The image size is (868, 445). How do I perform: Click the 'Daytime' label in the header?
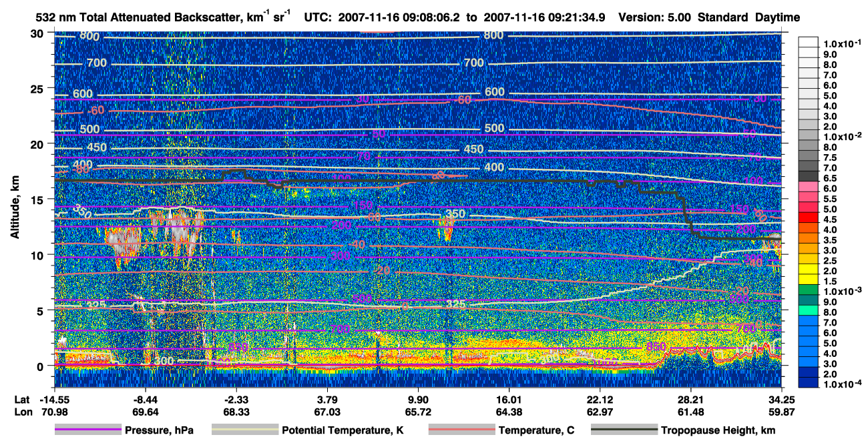click(777, 17)
